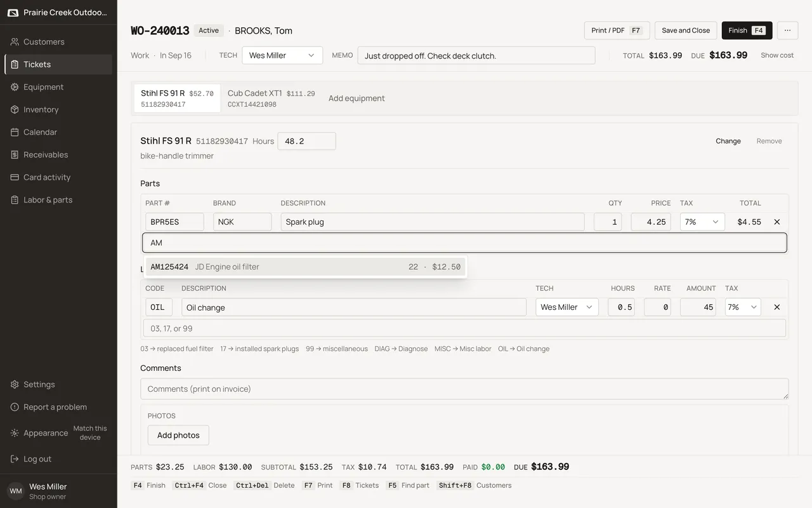This screenshot has width=812, height=508.
Task: Open the Oil change tax dropdown
Action: click(743, 307)
